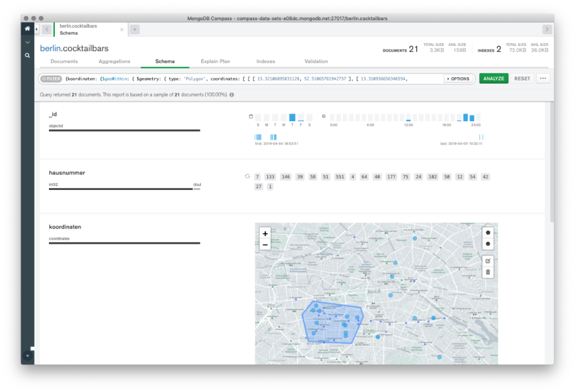
Task: Click the FILTER label pill
Action: [x=51, y=79]
